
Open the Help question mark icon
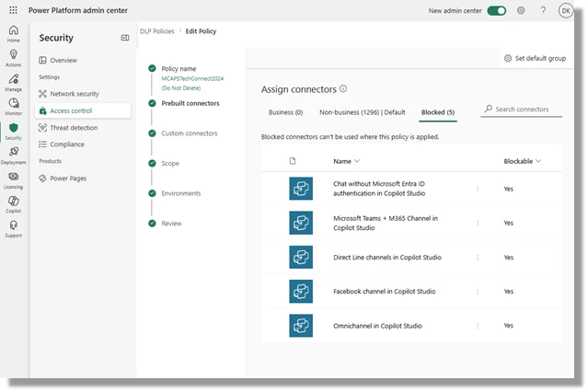543,10
